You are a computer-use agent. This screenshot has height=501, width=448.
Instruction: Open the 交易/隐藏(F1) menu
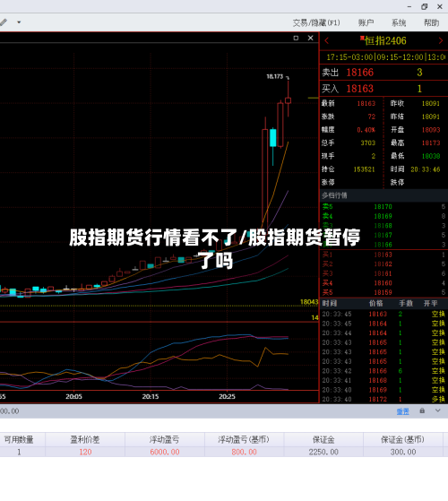[316, 22]
